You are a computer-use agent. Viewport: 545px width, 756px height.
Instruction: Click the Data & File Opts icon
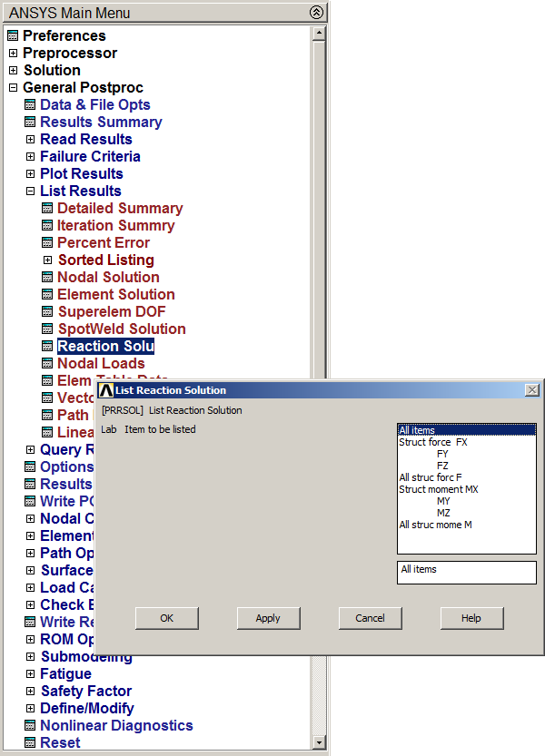(x=30, y=105)
